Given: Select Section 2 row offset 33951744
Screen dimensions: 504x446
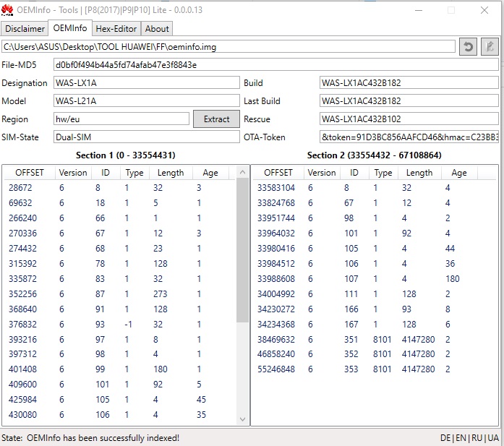Looking at the screenshot, I should click(x=375, y=218).
